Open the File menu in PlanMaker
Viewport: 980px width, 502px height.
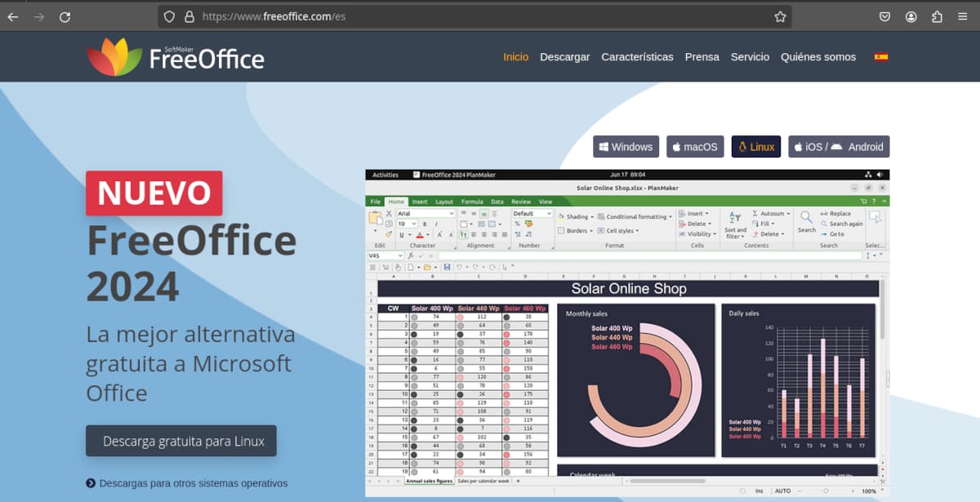tap(375, 202)
